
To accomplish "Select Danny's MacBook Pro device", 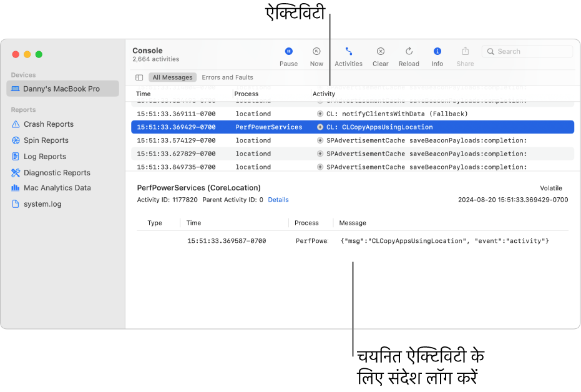I will click(62, 89).
